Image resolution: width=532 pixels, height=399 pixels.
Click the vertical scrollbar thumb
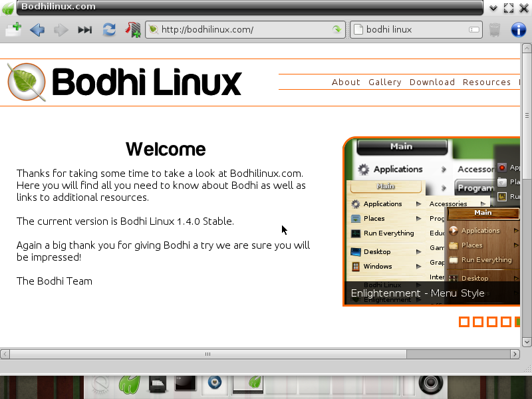pos(527,115)
